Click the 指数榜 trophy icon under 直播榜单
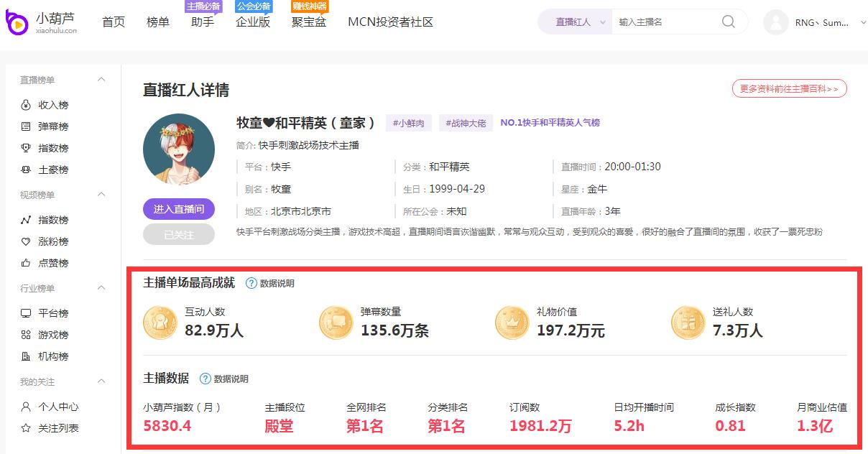868x454 pixels. [26, 148]
